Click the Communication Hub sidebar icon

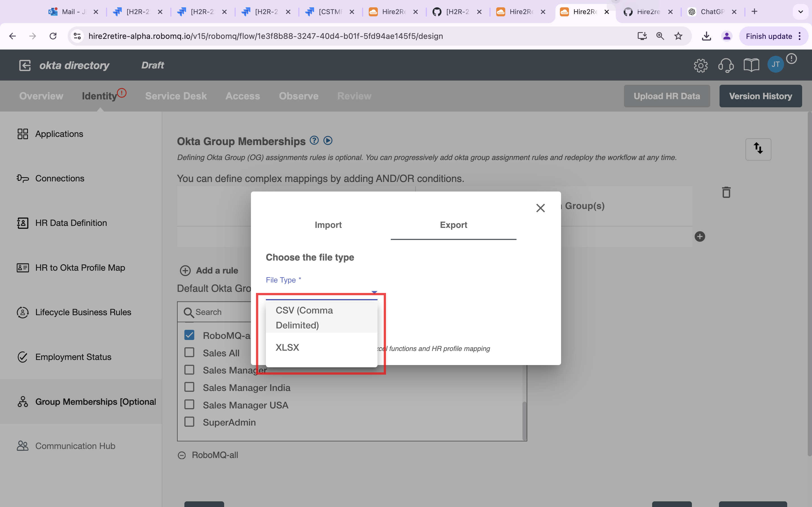point(22,446)
